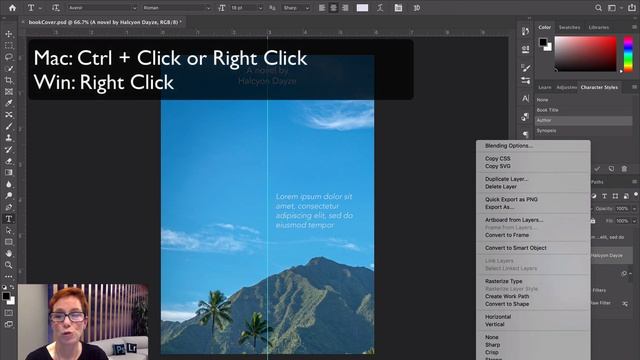Toggle text orientation icon
Screen dimensions: 640x360
56,8
